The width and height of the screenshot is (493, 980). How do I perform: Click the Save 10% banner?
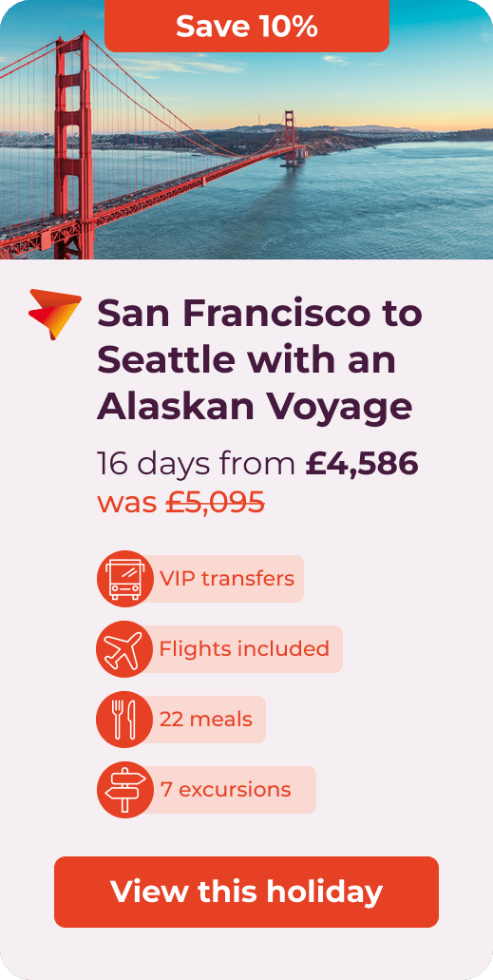[247, 26]
